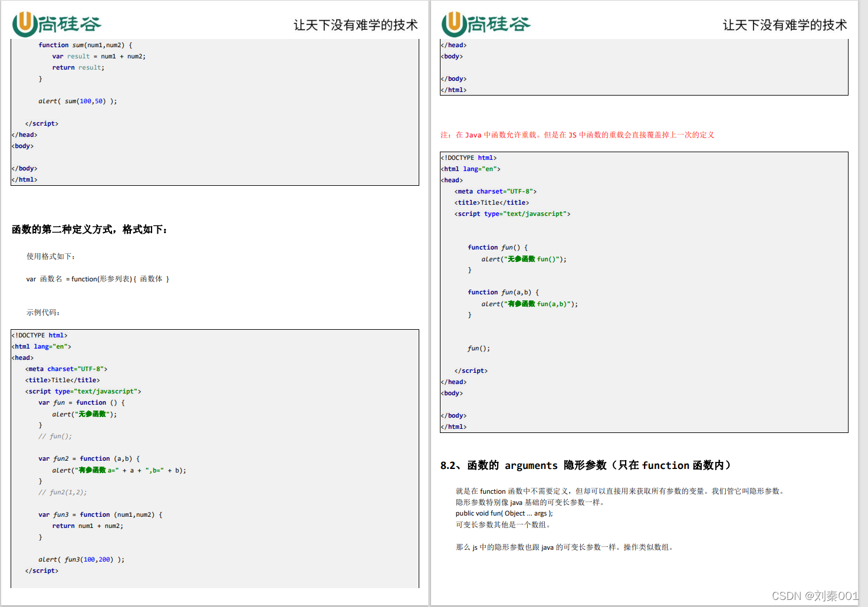Click the line 'var result = num1 + num2;'
Screen dimensions: 868x607
[98, 56]
